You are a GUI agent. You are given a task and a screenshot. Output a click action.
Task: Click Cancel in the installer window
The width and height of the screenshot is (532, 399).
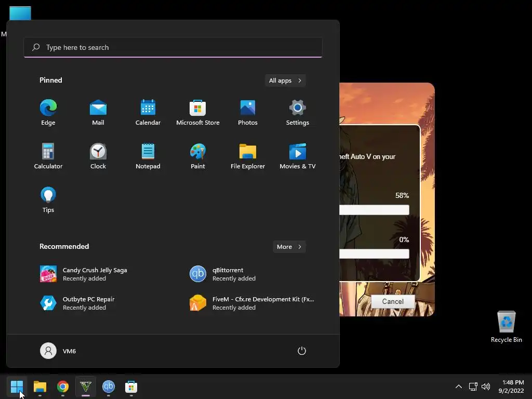pos(393,301)
